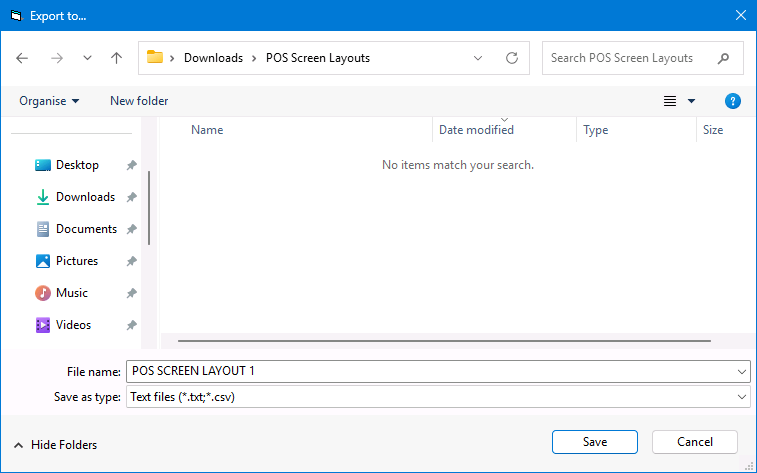Screen dimensions: 757x473
Task: Click the File name text field
Action: [430, 371]
